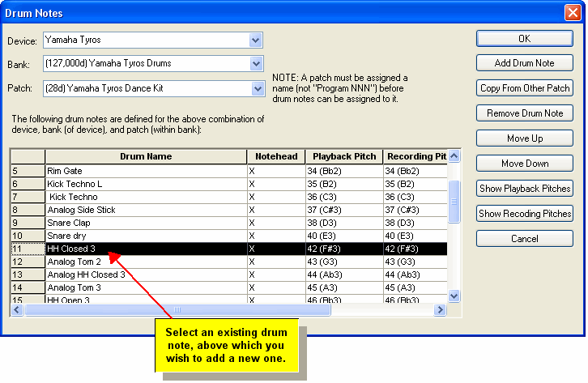Open the Patch dropdown for Dance Kit
588x383 pixels.
pos(255,87)
